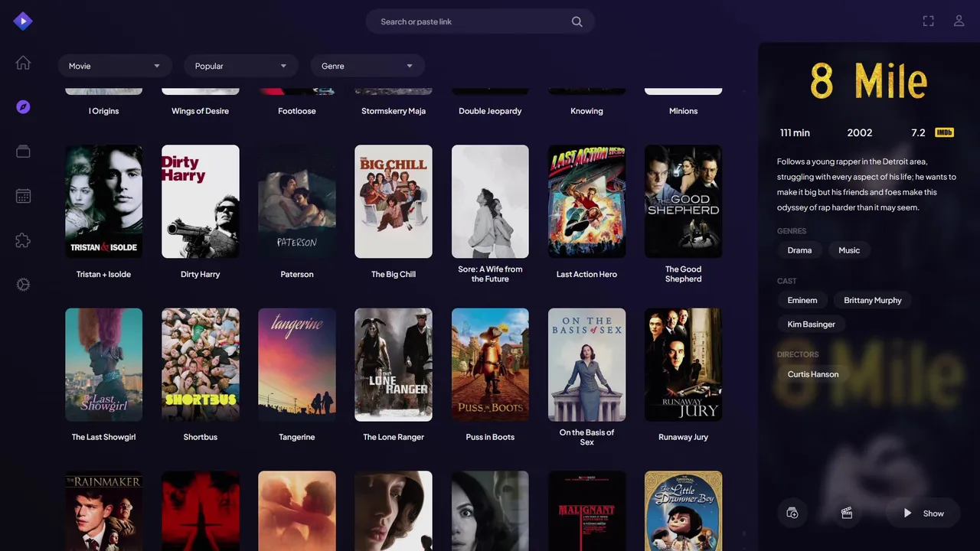This screenshot has width=980, height=551.
Task: Click the search or paste link field
Action: tap(480, 21)
